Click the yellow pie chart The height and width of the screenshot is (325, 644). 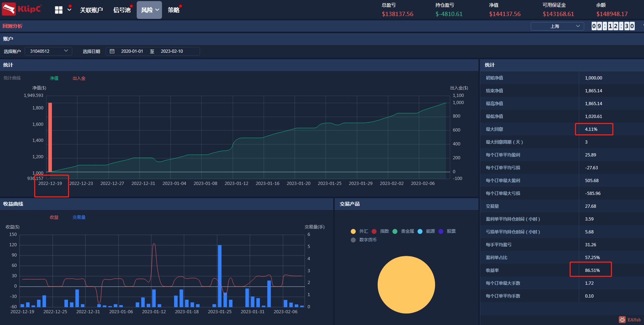406,285
